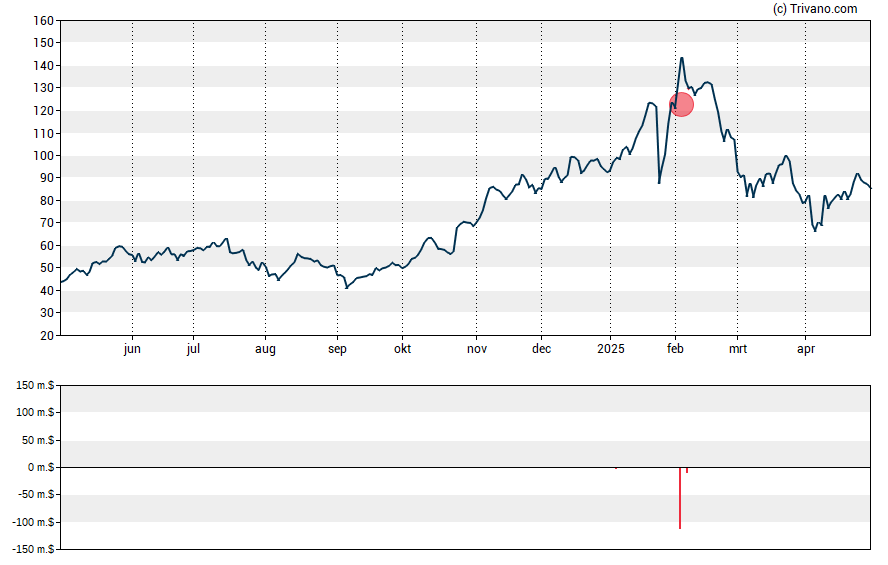The width and height of the screenshot is (888, 565).
Task: Click the small red bar beside the large one
Action: (x=687, y=470)
